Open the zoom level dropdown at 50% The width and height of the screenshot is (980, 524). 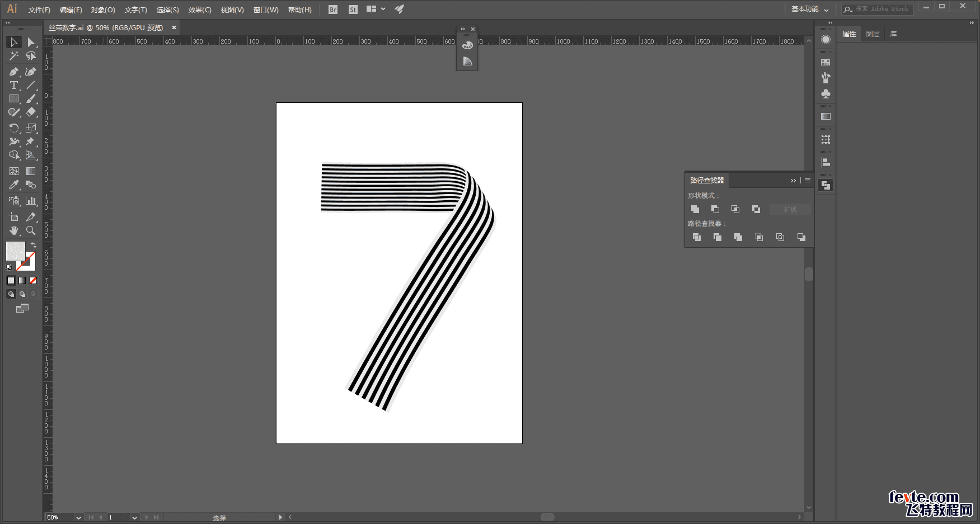click(x=78, y=518)
